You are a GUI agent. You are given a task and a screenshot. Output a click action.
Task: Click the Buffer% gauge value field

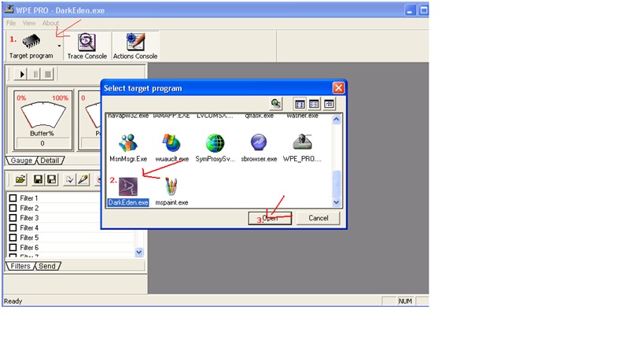pyautogui.click(x=42, y=143)
